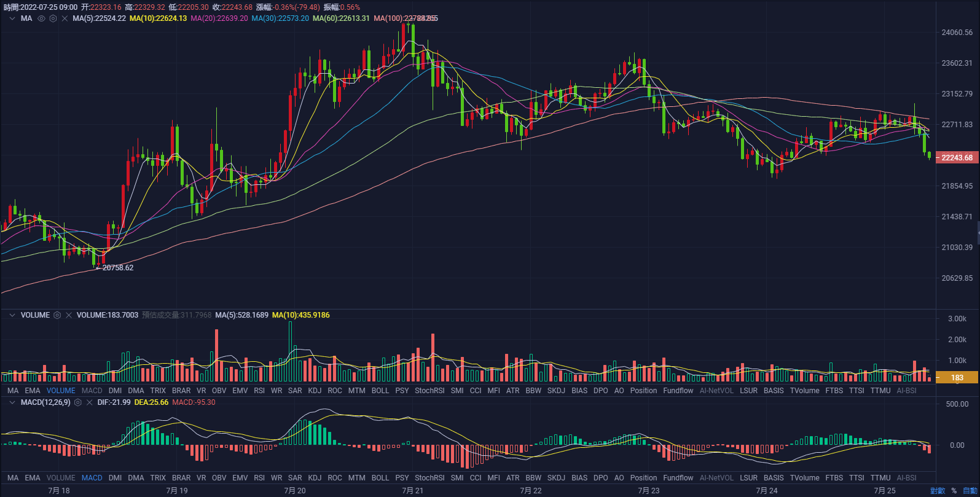980x497 pixels.
Task: Close the VOLUME indicator panel
Action: (x=69, y=315)
